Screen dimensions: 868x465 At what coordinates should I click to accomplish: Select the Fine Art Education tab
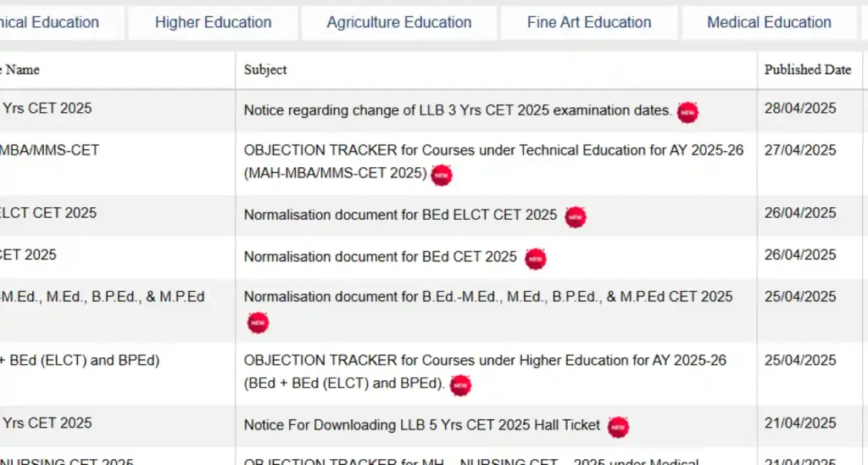(x=589, y=23)
